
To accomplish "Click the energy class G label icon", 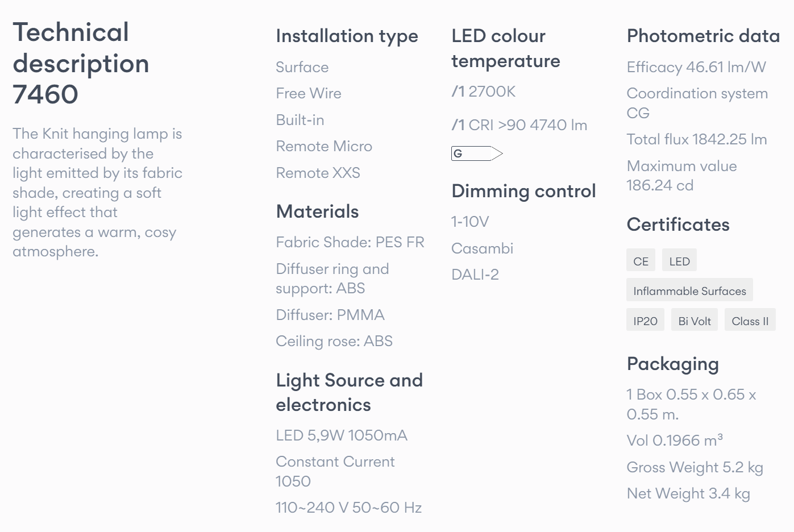I will (477, 153).
